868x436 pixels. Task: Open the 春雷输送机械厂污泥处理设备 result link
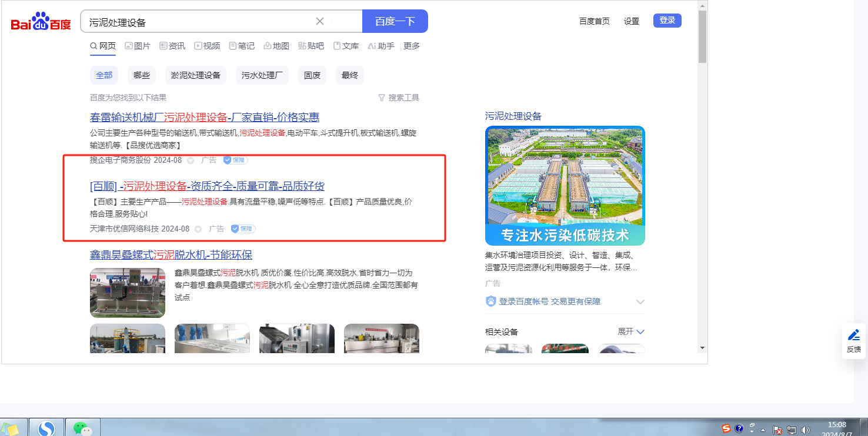coord(205,117)
